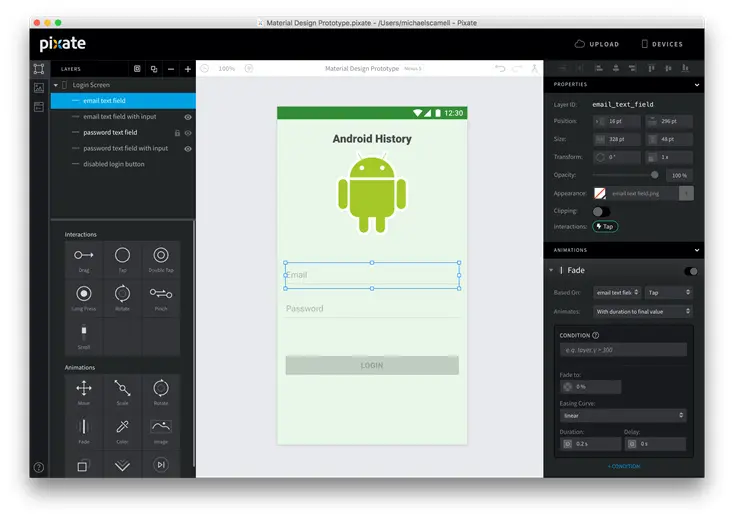Click the add layer plus icon
Viewport: 734px width, 520px height.
click(x=188, y=69)
